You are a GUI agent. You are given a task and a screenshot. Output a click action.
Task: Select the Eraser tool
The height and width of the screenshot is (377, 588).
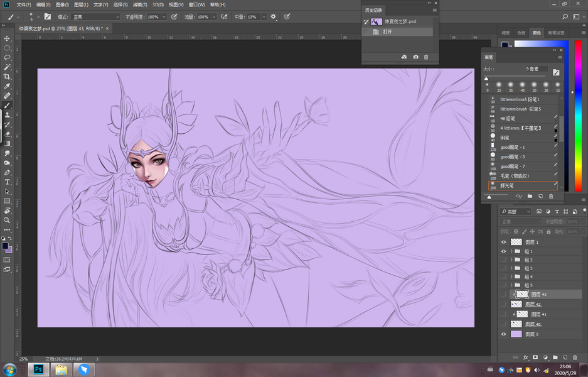7,134
